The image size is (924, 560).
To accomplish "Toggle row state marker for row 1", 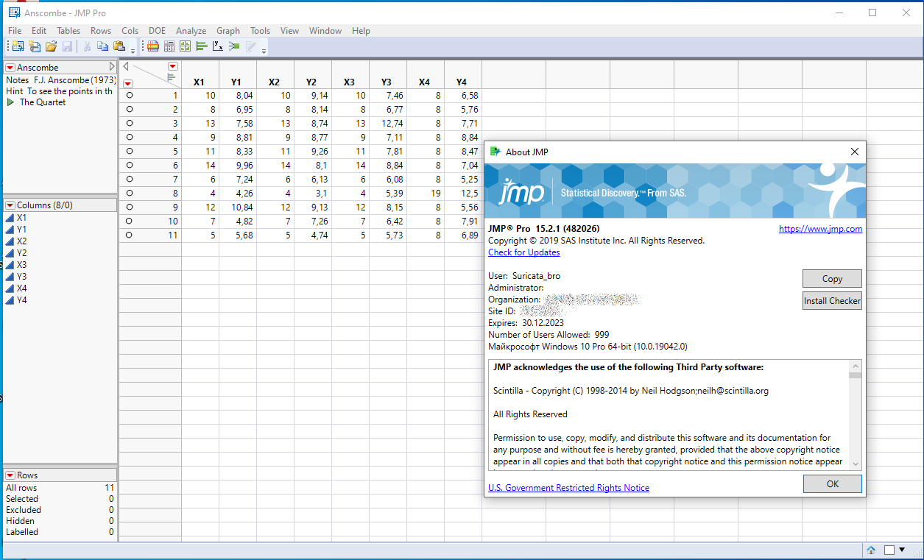I will [129, 95].
